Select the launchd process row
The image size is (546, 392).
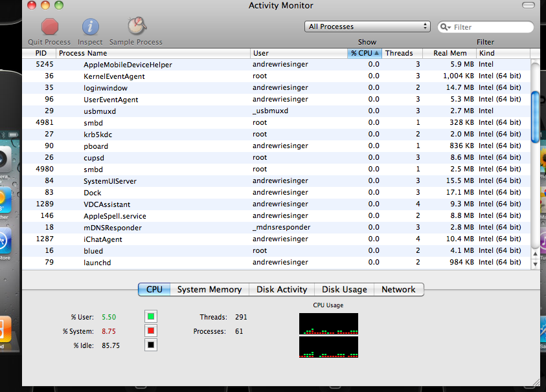[x=276, y=262]
